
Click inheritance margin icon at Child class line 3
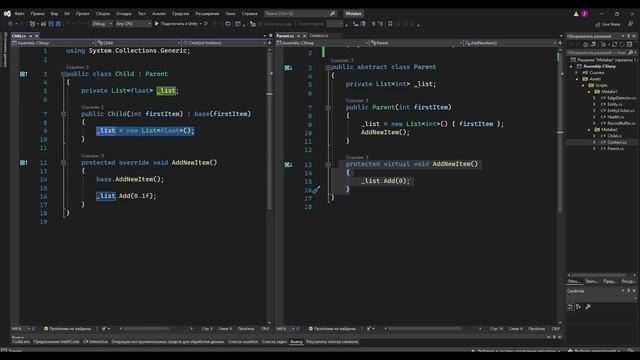(24, 74)
